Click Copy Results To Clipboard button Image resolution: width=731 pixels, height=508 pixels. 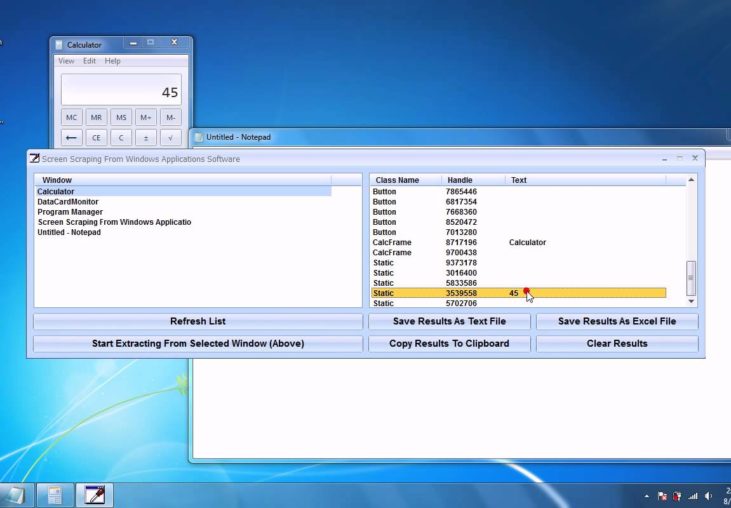click(449, 344)
